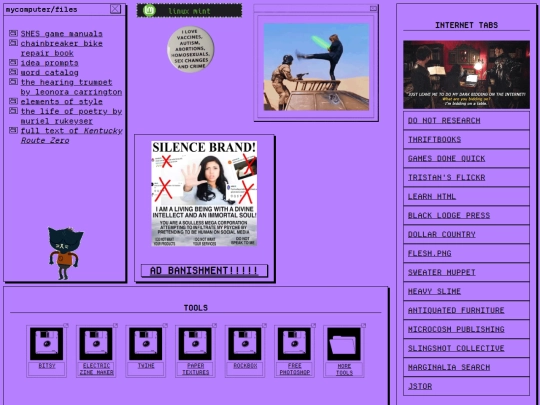540x405 pixels.
Task: Open the MICROCOSM PUBLISHING link
Action: pos(466,329)
